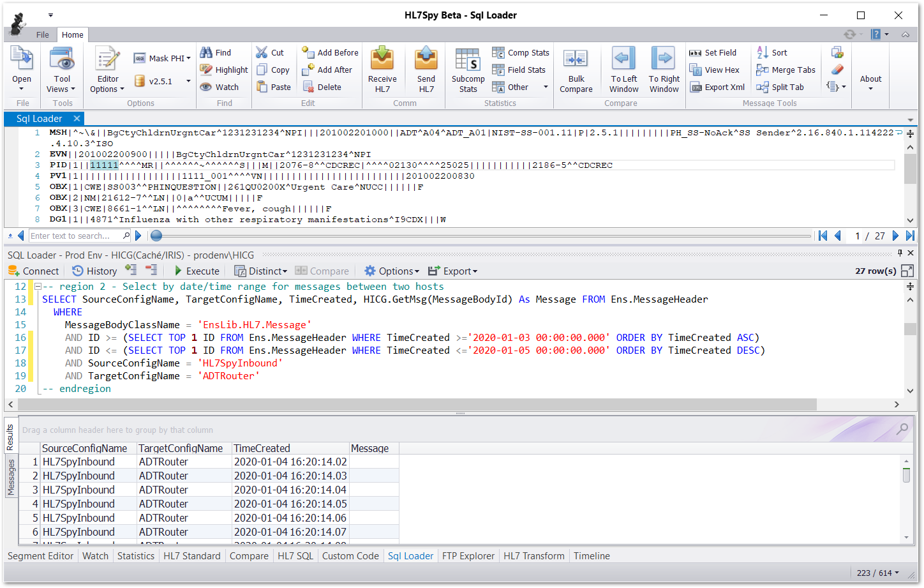Open the SQL Loader Options dropdown

click(392, 271)
